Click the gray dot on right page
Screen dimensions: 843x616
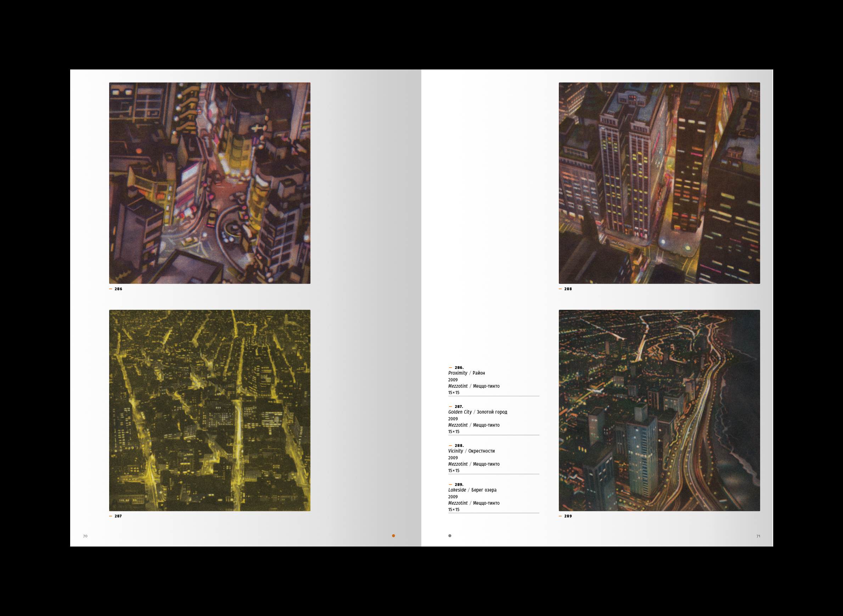tap(450, 536)
